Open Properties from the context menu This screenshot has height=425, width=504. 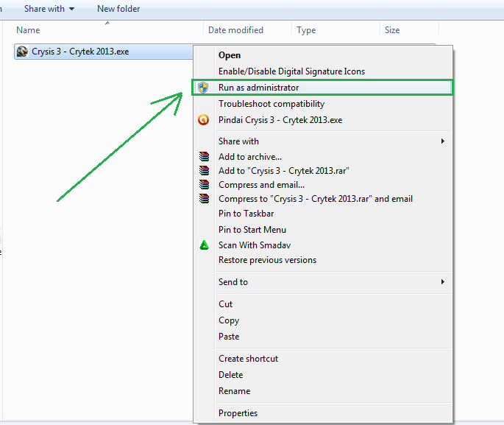click(323, 413)
